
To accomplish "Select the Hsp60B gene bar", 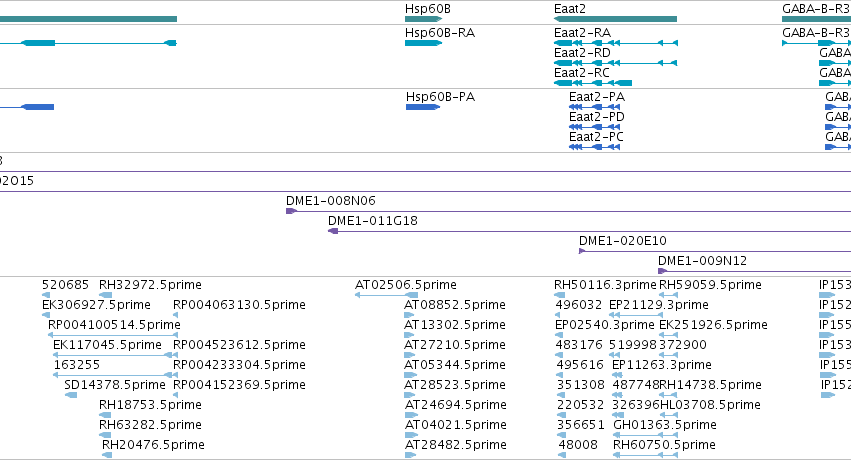I will click(x=423, y=19).
